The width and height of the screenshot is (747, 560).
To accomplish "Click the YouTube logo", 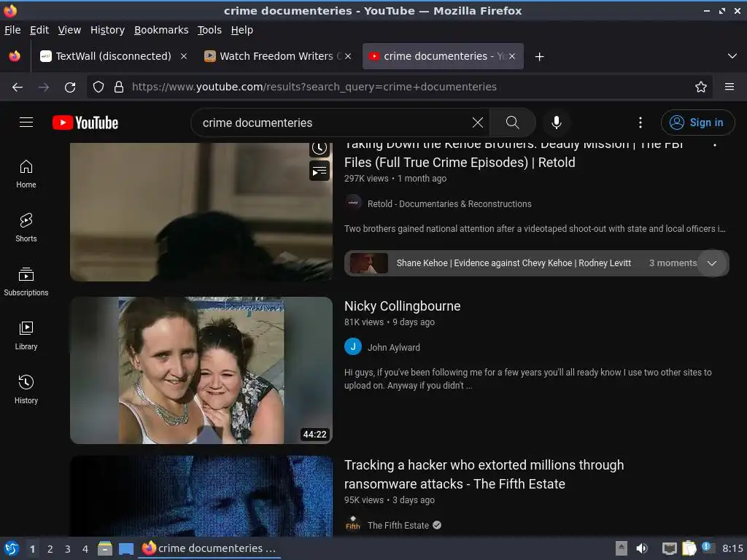I will [x=85, y=122].
